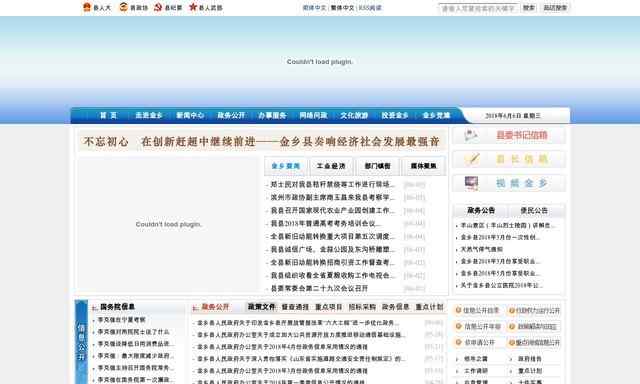Image resolution: width=640 pixels, height=384 pixels.
Task: Open the red 政务公开 section heading
Action: tap(215, 307)
